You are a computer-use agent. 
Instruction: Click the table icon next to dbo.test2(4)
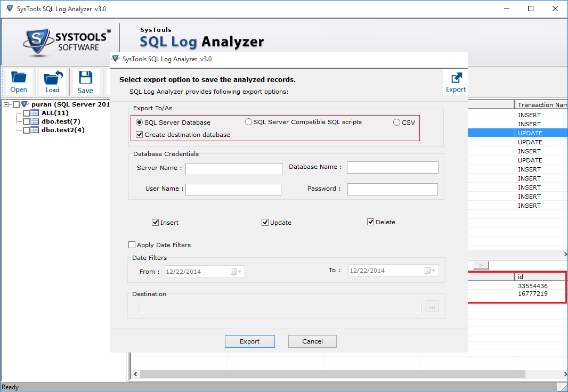tap(35, 130)
